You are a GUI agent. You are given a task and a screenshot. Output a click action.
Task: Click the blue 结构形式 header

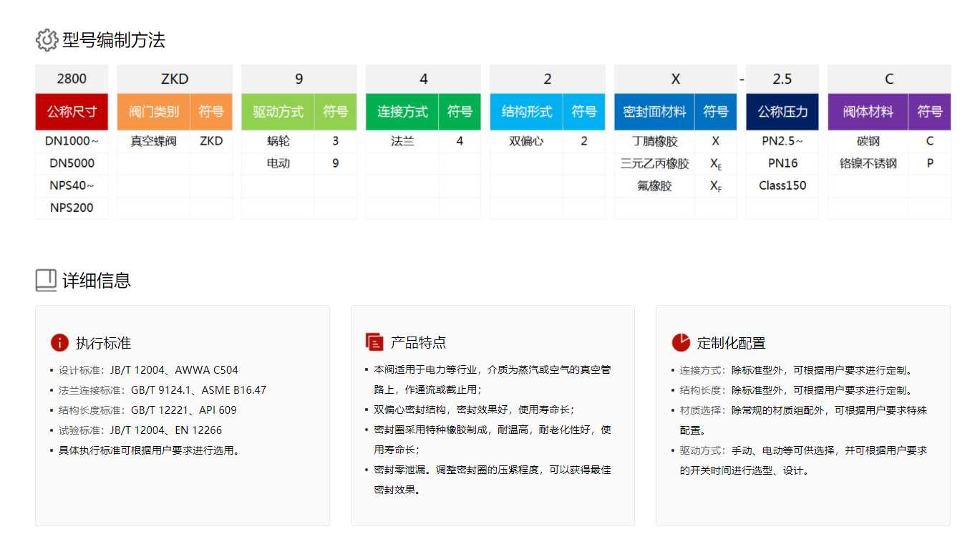pos(526,112)
